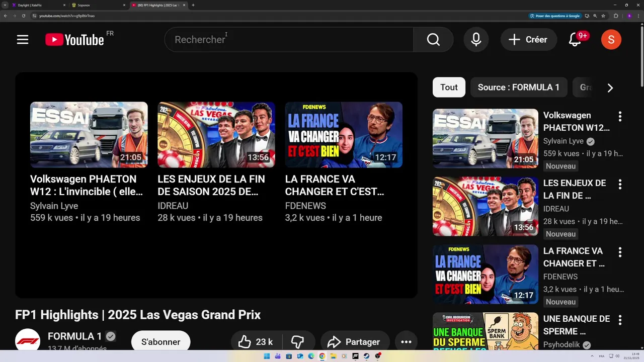Click the Partager share button
Image resolution: width=644 pixels, height=362 pixels.
point(355,342)
